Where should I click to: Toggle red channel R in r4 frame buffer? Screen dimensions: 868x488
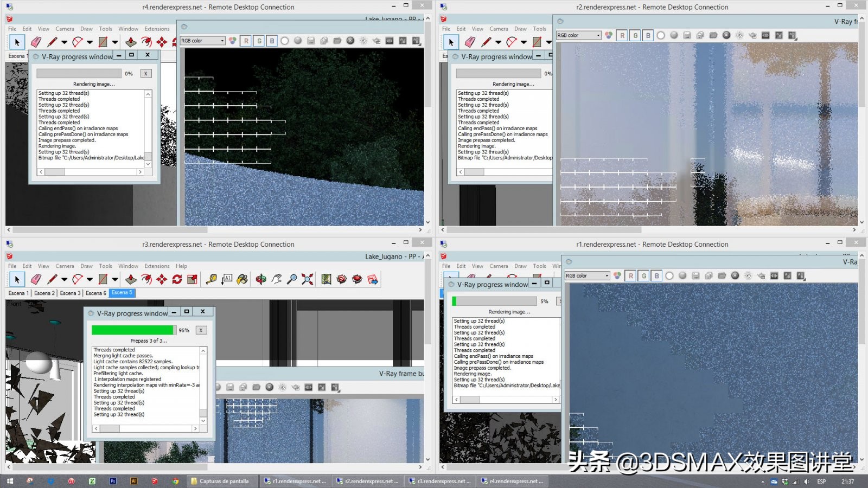click(246, 41)
